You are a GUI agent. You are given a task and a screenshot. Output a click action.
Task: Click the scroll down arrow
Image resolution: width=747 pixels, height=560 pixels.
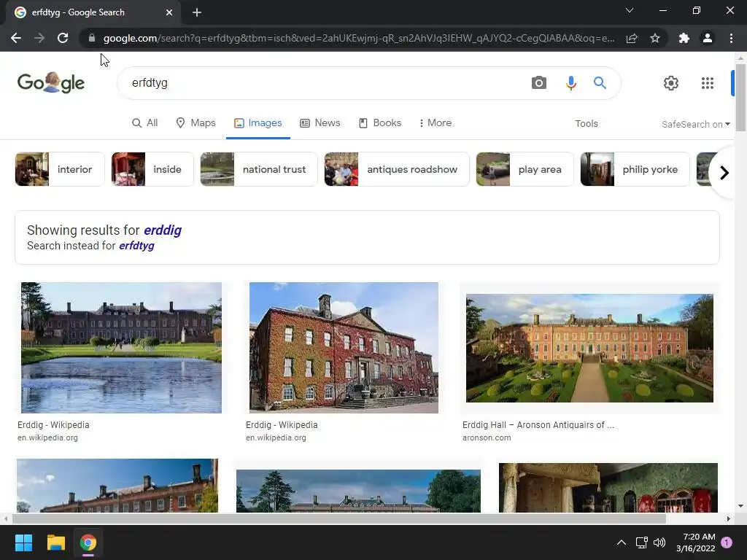tap(740, 507)
